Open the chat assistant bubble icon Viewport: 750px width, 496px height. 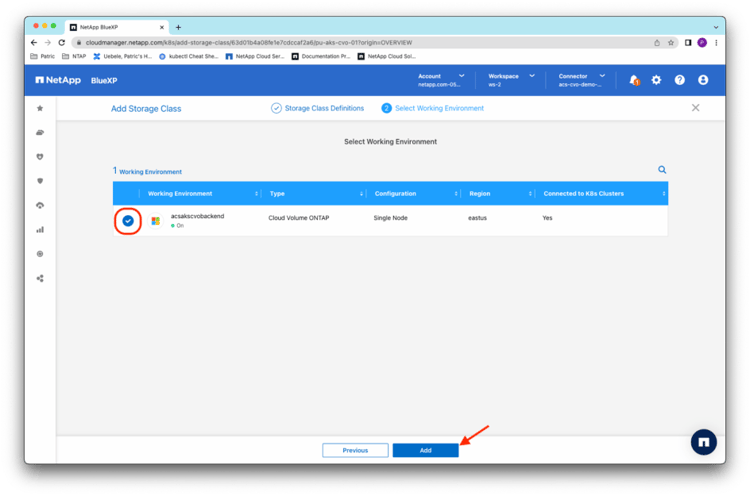pyautogui.click(x=704, y=442)
